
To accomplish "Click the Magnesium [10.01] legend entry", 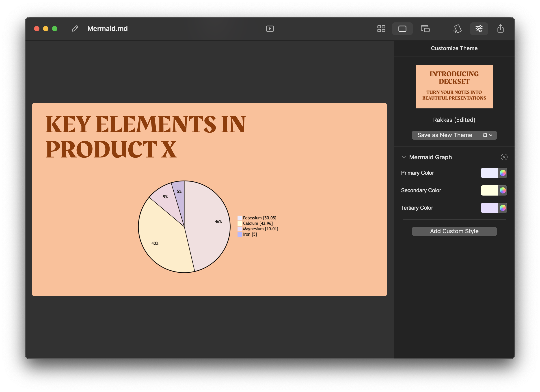I will [x=258, y=229].
